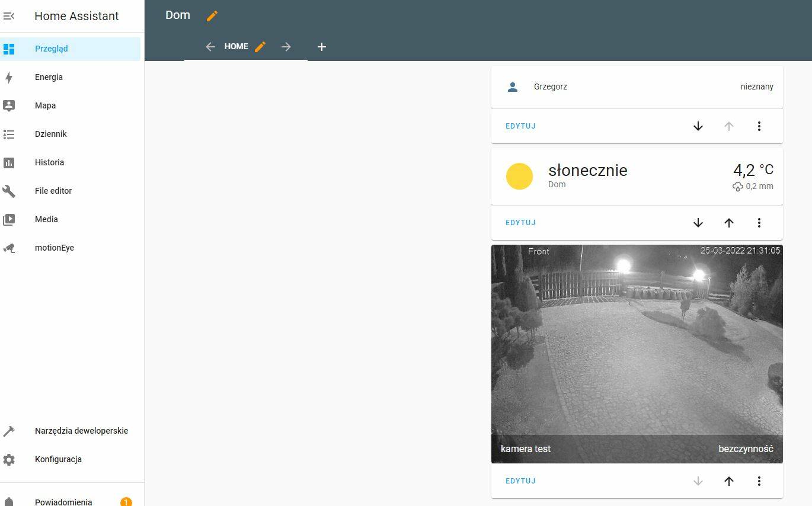
Task: Click the nieznany state text
Action: pyautogui.click(x=757, y=87)
